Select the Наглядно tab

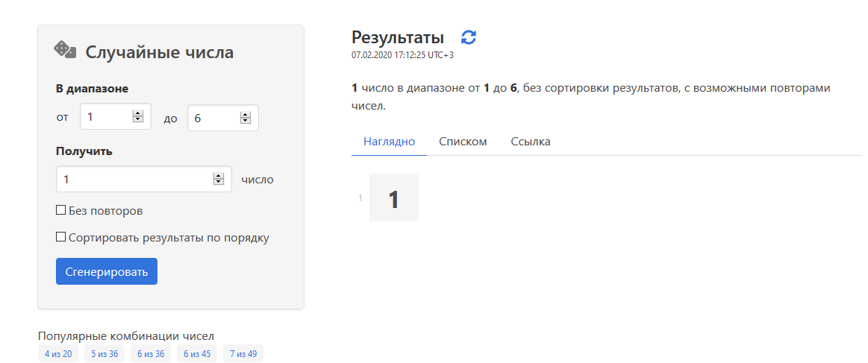(389, 142)
